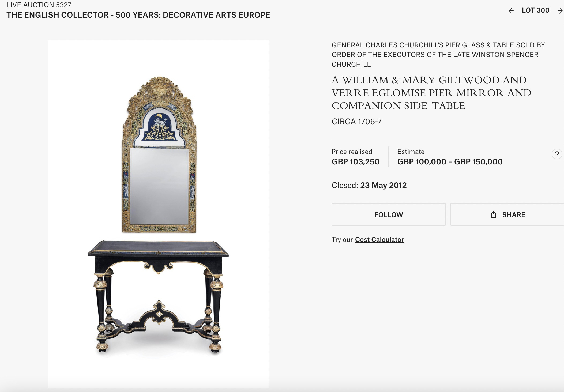Viewport: 564px width, 392px height.
Task: Click the Estimate label
Action: tap(411, 152)
